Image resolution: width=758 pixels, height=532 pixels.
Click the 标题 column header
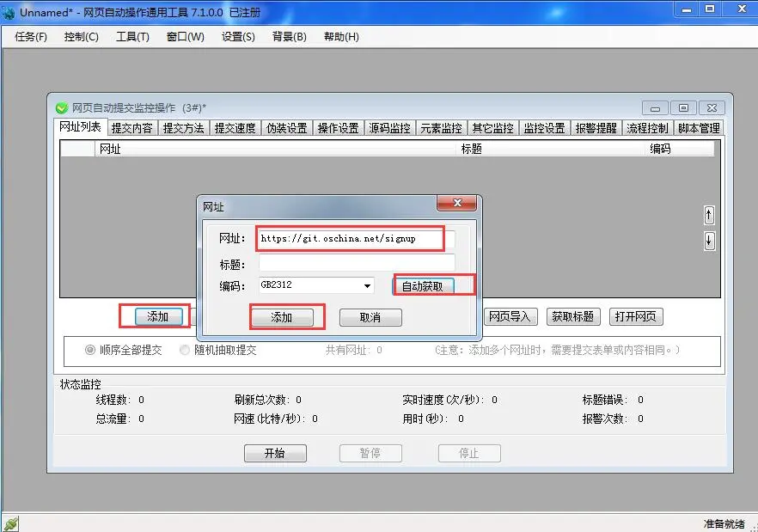[x=550, y=149]
